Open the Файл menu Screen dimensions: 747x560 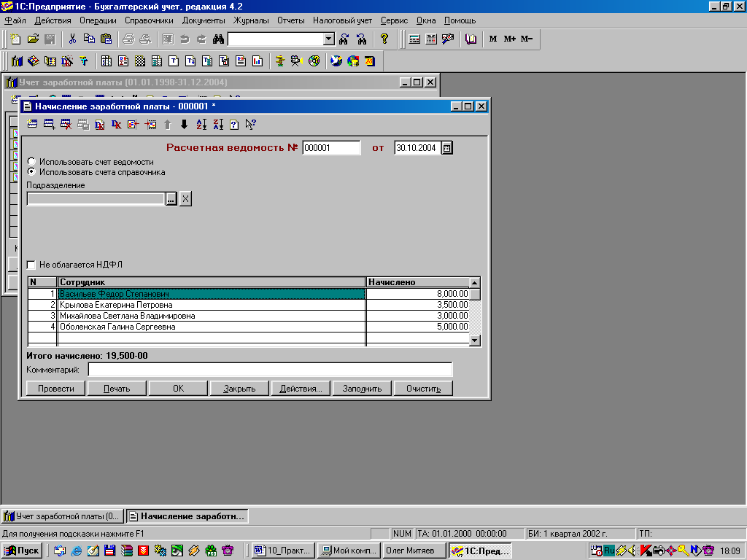[15, 20]
